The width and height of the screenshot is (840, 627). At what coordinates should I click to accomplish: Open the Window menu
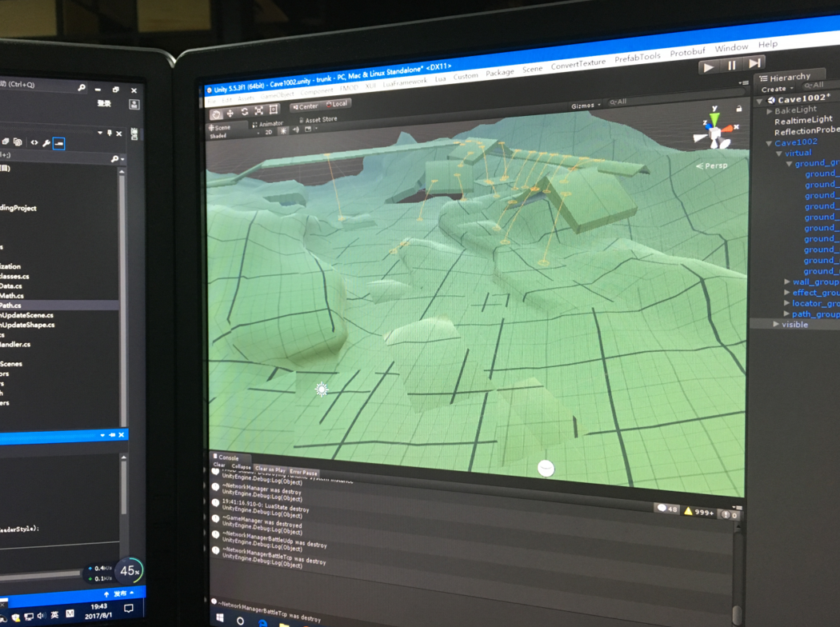[x=731, y=48]
